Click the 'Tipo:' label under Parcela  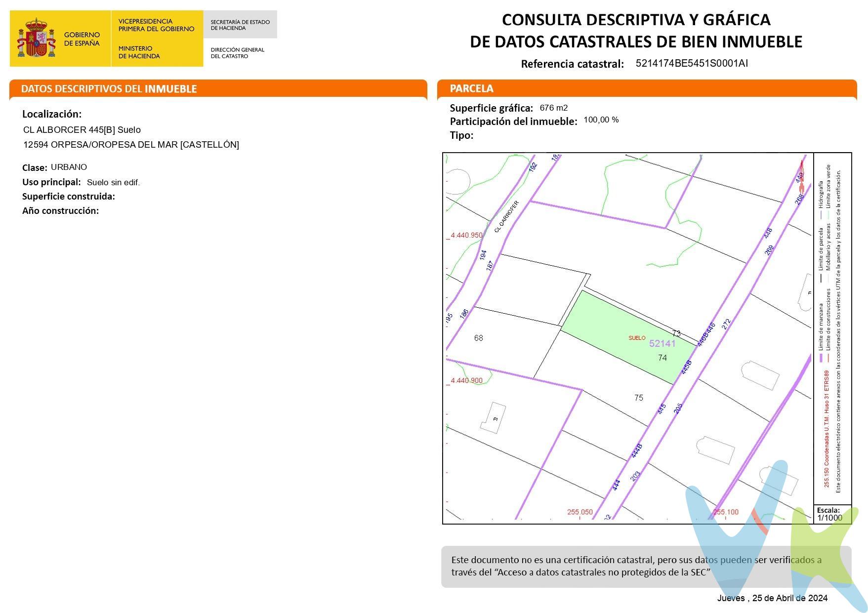[x=461, y=135]
